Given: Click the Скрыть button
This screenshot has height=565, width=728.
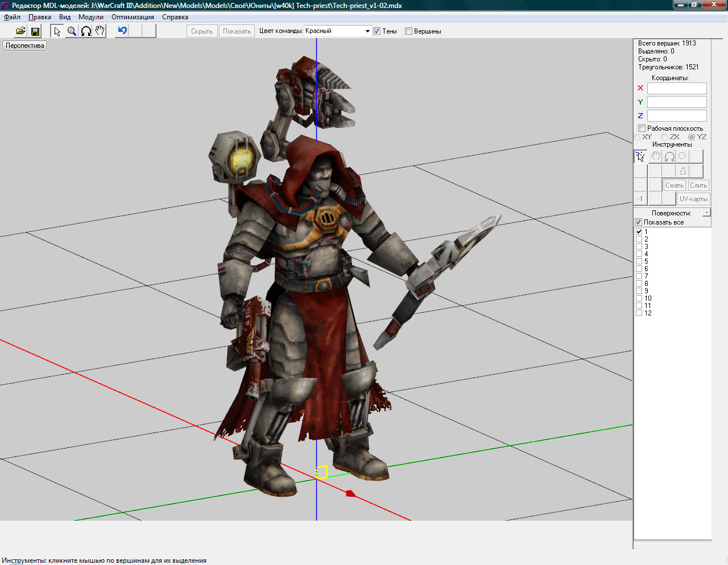Looking at the screenshot, I should (x=202, y=31).
